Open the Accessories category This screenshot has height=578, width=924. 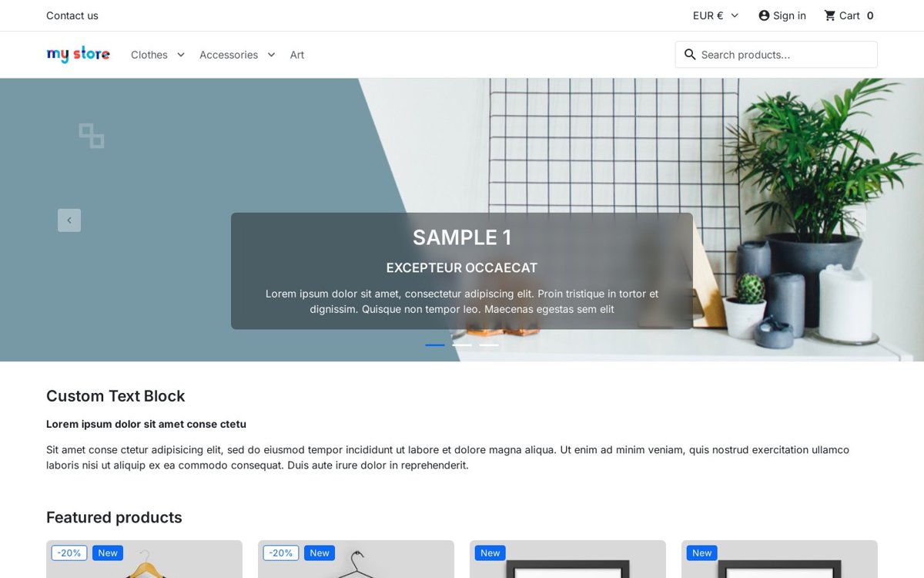click(x=229, y=55)
